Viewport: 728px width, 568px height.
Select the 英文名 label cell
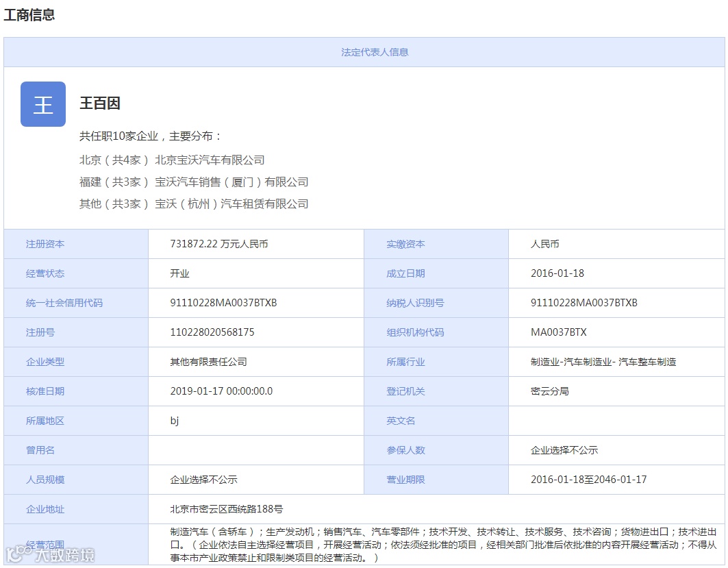[x=436, y=421]
